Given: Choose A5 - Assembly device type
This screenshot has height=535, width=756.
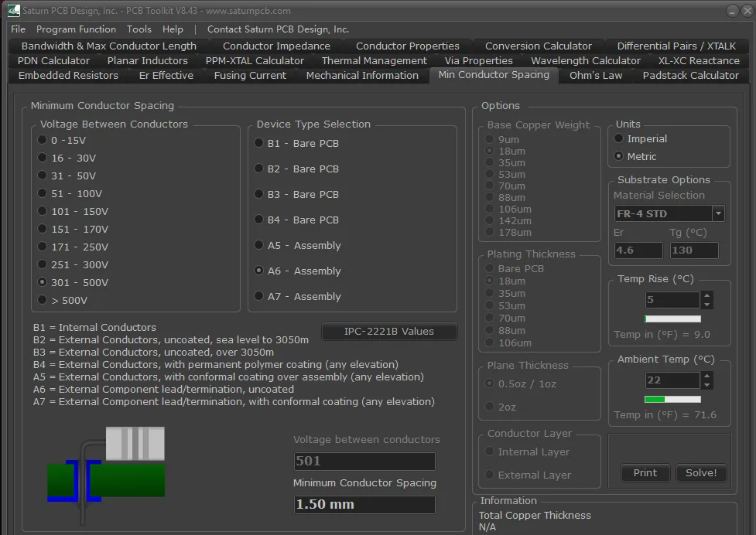Looking at the screenshot, I should (x=297, y=246).
